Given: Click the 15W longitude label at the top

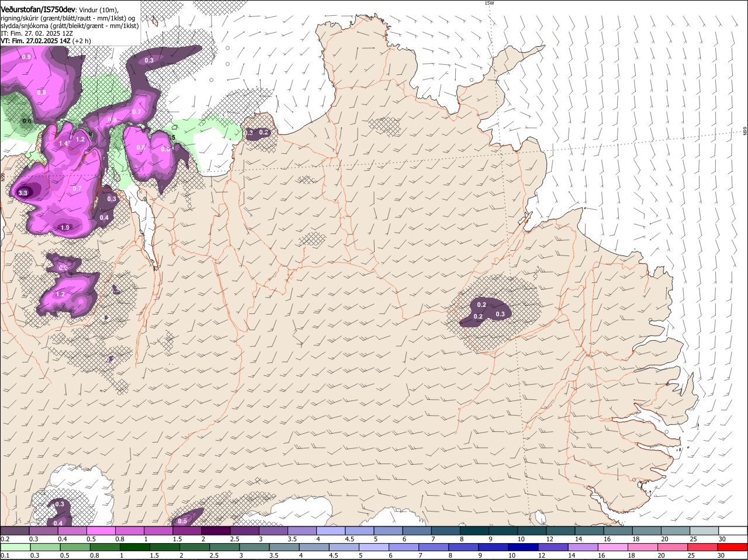Looking at the screenshot, I should [x=489, y=3].
